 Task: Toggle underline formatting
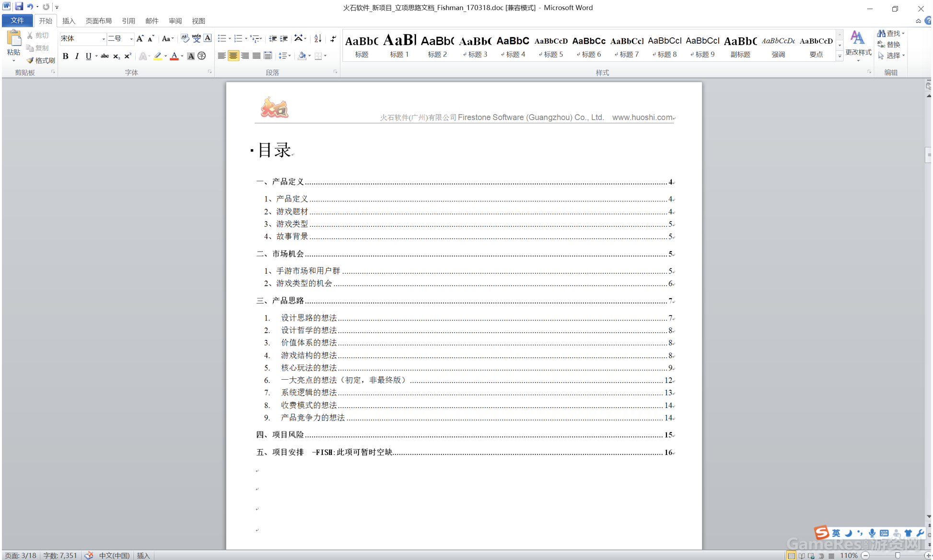[88, 56]
